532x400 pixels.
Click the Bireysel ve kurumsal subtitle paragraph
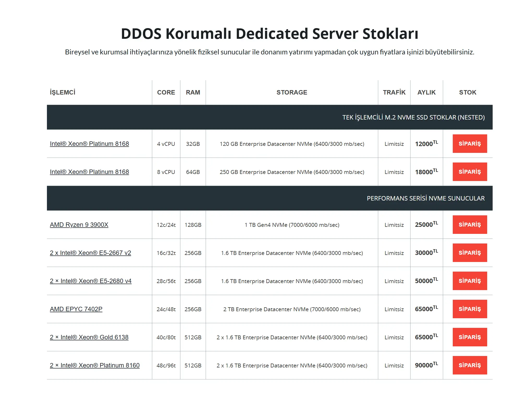[270, 52]
